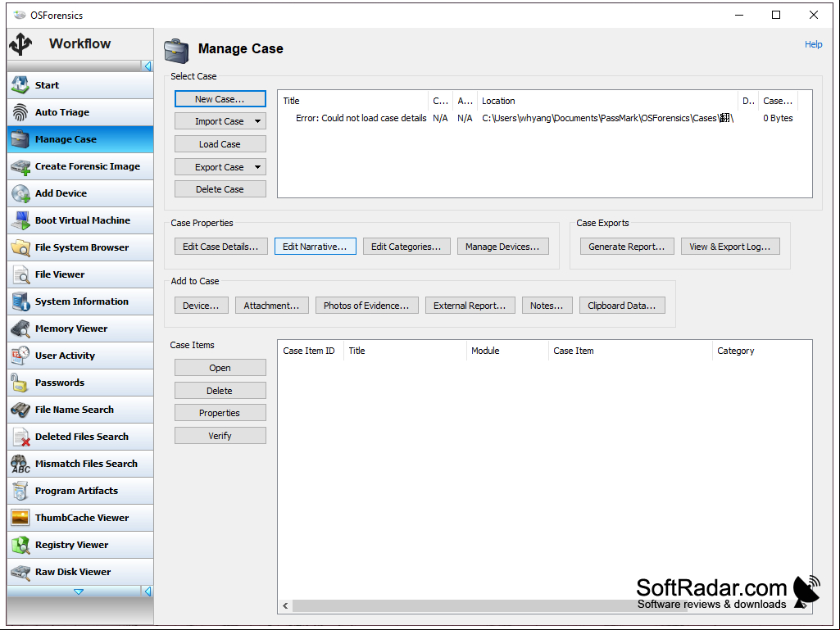840x630 pixels.
Task: Click the Edit Narrative button
Action: pos(315,247)
